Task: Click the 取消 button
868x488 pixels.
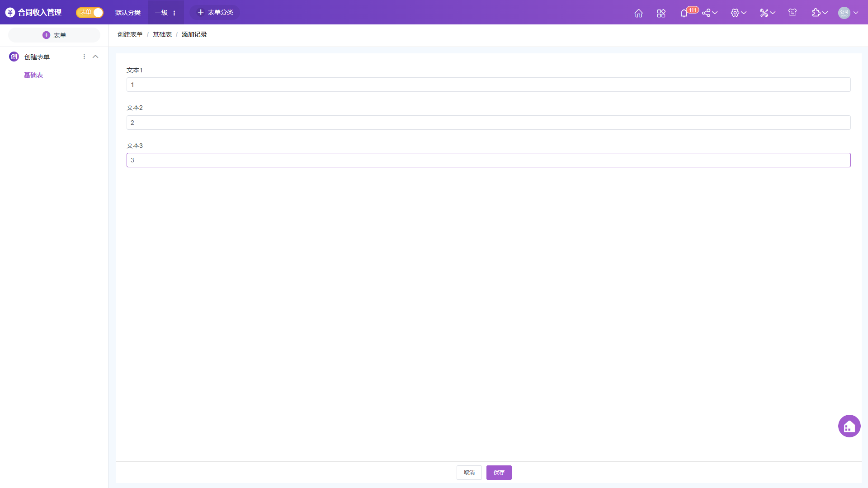Action: [x=469, y=473]
